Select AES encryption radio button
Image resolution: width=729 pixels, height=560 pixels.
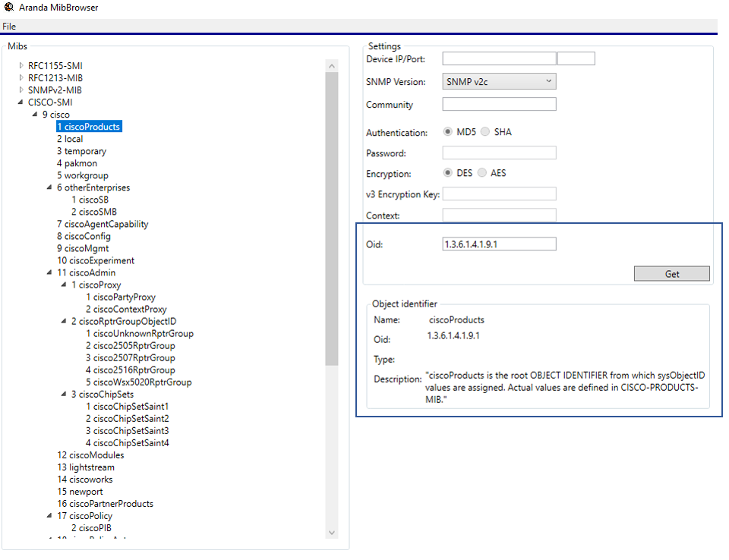tap(482, 173)
